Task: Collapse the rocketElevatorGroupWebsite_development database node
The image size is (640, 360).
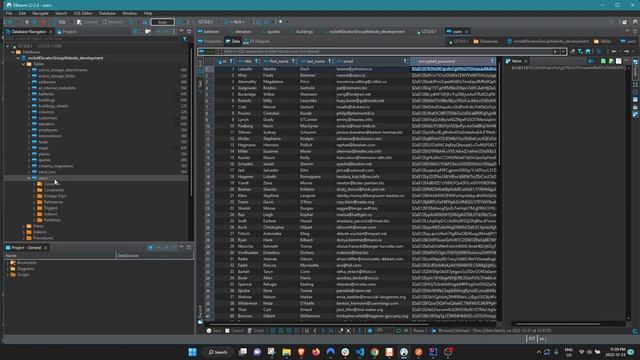Action: (18, 58)
